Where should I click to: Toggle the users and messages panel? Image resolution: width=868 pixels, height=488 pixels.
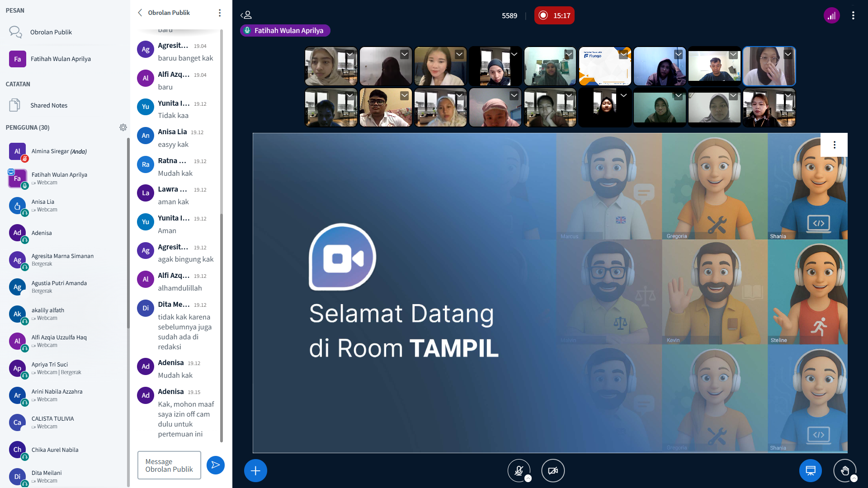(246, 15)
